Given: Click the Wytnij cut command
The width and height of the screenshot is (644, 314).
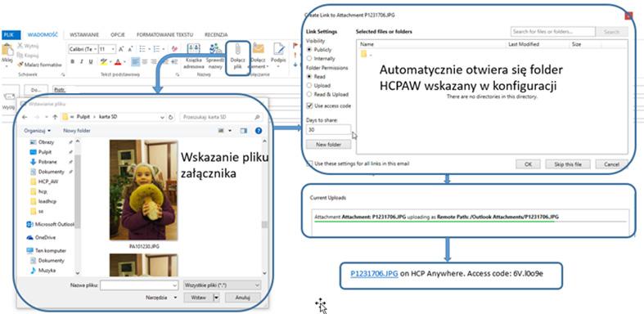Looking at the screenshot, I should [x=29, y=46].
